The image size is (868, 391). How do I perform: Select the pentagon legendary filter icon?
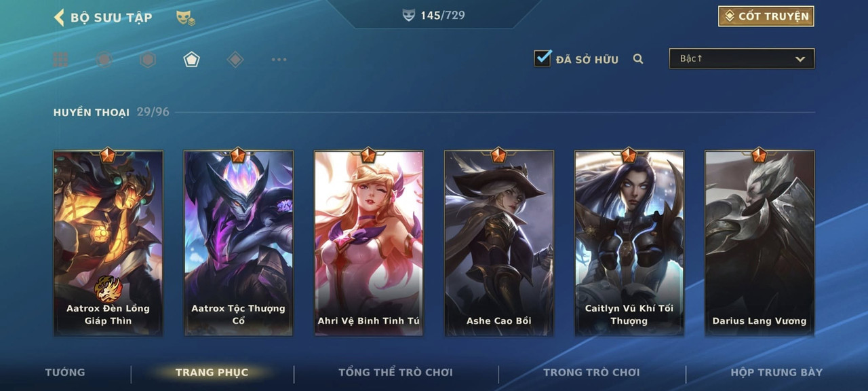click(191, 60)
